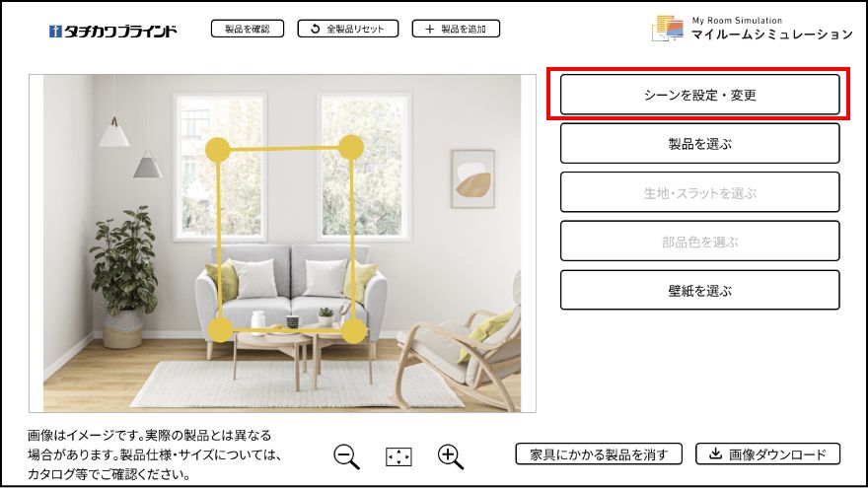Screen dimensions: 868x488
Task: Open the シーンを設定・変更 menu
Action: tap(699, 95)
